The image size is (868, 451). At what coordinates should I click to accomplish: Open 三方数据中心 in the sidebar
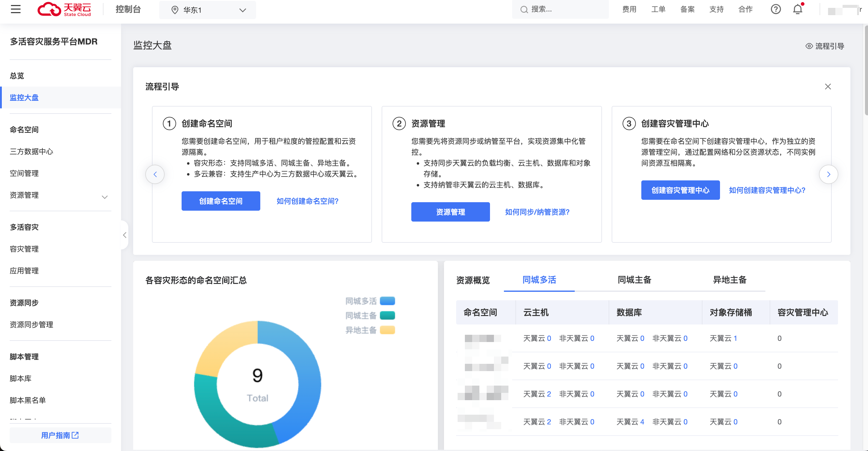coord(31,151)
